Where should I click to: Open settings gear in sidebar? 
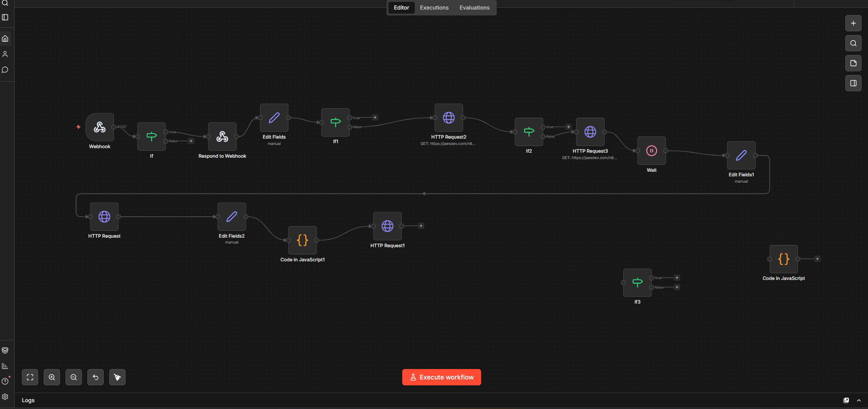5,397
